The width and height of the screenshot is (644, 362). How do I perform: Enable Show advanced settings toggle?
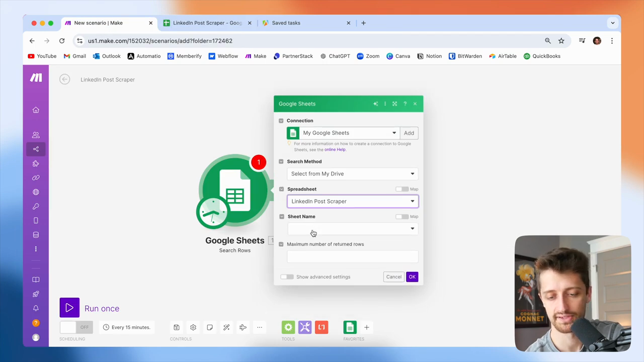287,277
